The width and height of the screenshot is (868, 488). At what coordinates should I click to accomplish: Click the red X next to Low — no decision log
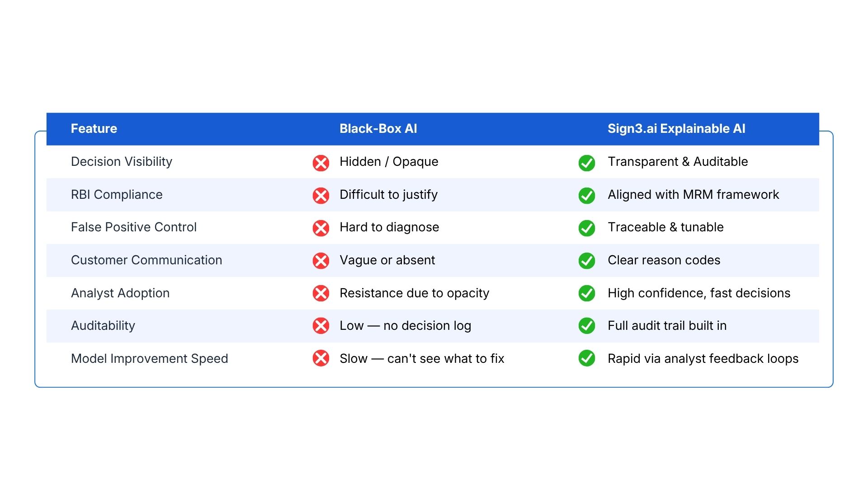tap(321, 326)
